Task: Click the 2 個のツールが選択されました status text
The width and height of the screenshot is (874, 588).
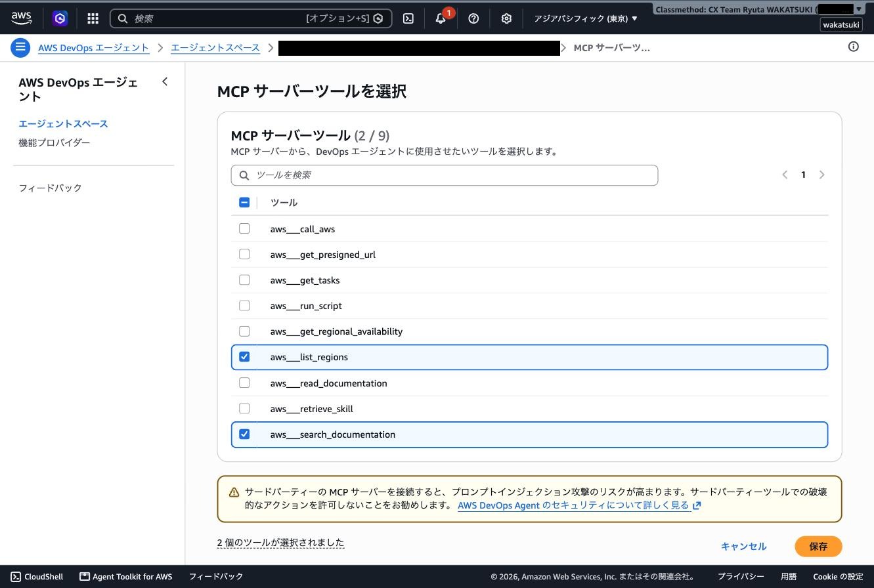Action: point(280,543)
